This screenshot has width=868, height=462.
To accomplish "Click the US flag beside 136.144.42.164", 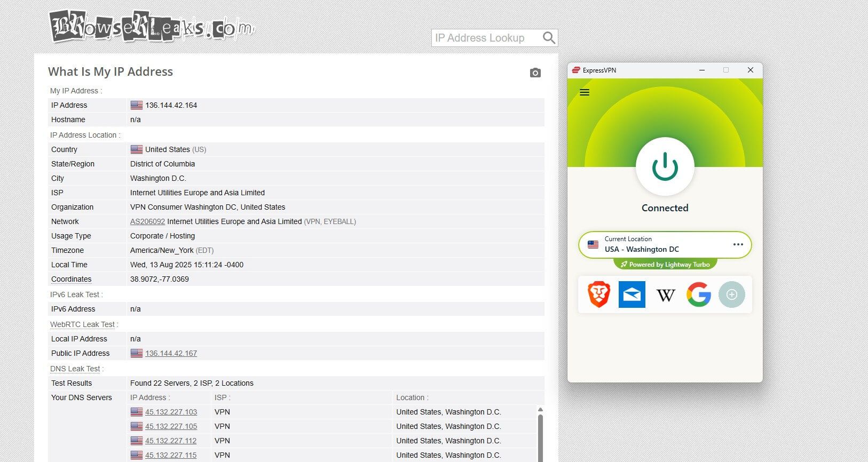I will click(x=137, y=105).
